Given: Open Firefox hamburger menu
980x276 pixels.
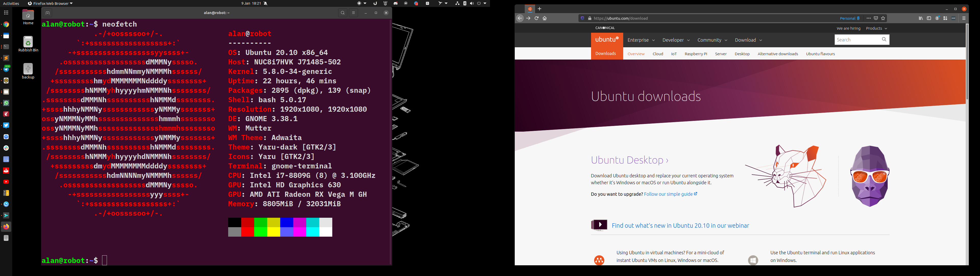Looking at the screenshot, I should coord(964,18).
